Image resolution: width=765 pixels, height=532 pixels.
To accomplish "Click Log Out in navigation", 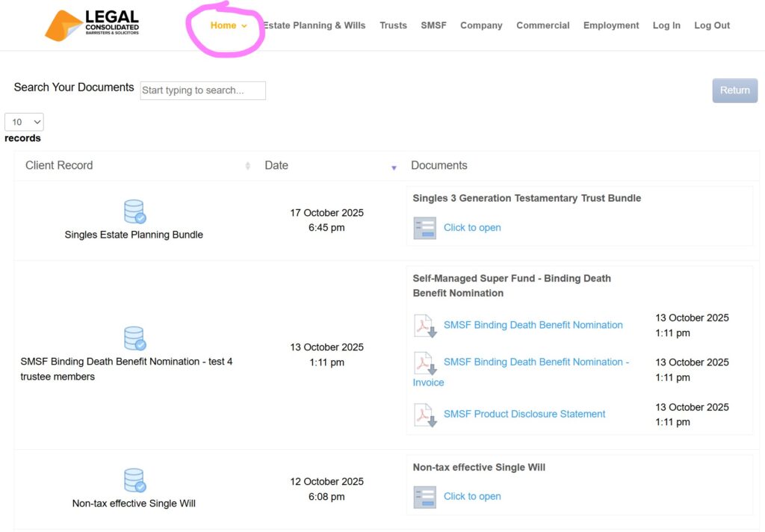I will click(712, 25).
